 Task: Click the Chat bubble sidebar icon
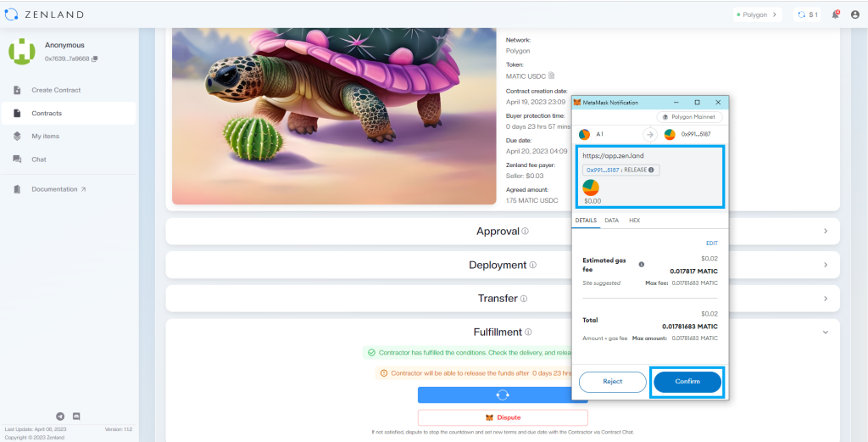[17, 159]
